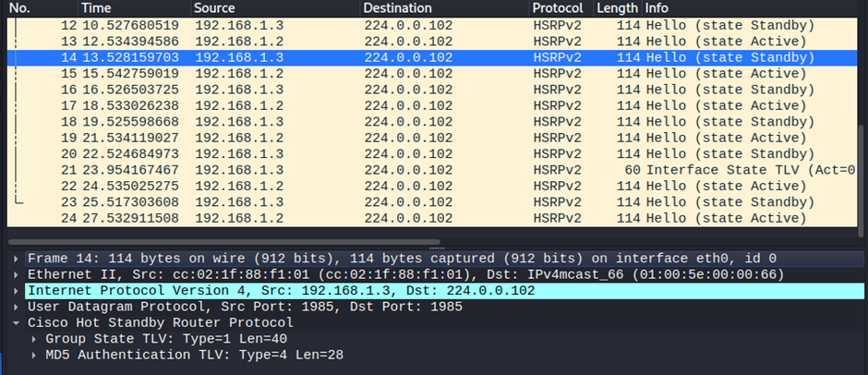The height and width of the screenshot is (375, 868).
Task: Click Hello (state Standby) info in packet 16
Action: point(730,90)
